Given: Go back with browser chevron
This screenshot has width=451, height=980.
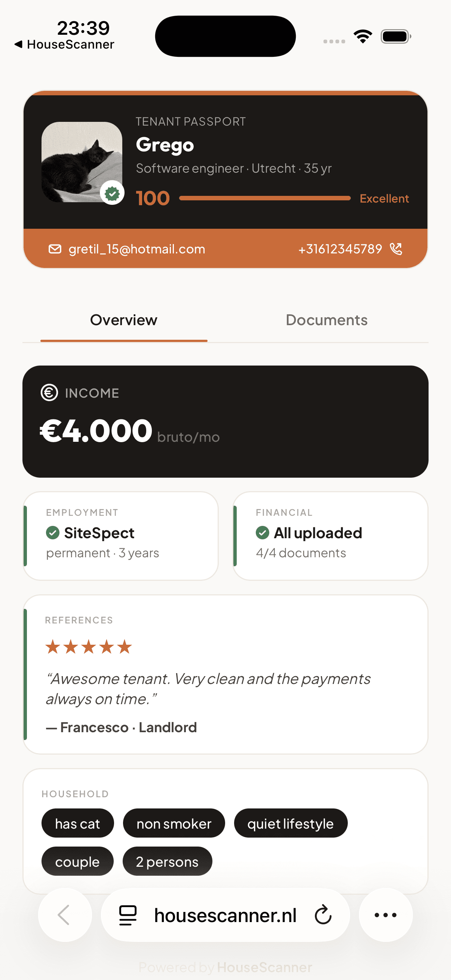Looking at the screenshot, I should 64,915.
